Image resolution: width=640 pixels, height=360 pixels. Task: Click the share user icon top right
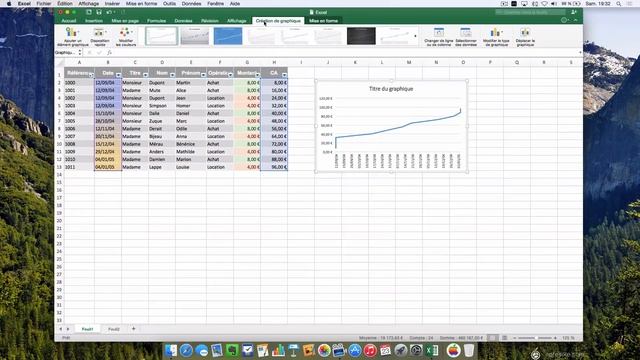(574, 12)
